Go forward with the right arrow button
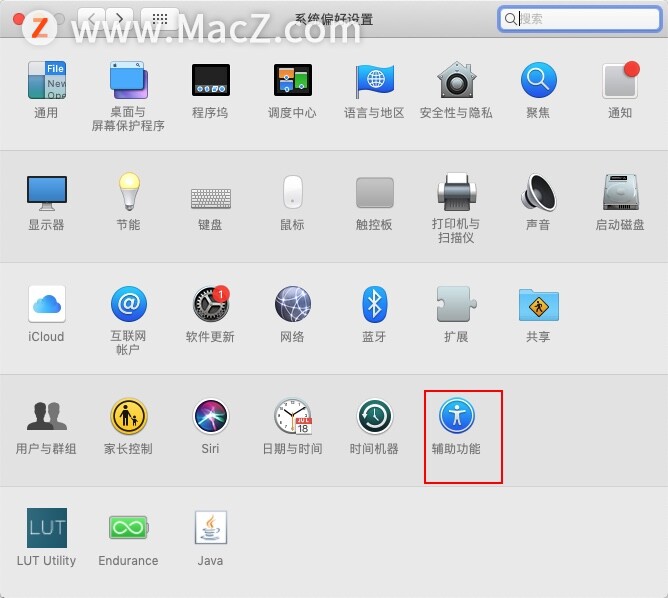 119,18
